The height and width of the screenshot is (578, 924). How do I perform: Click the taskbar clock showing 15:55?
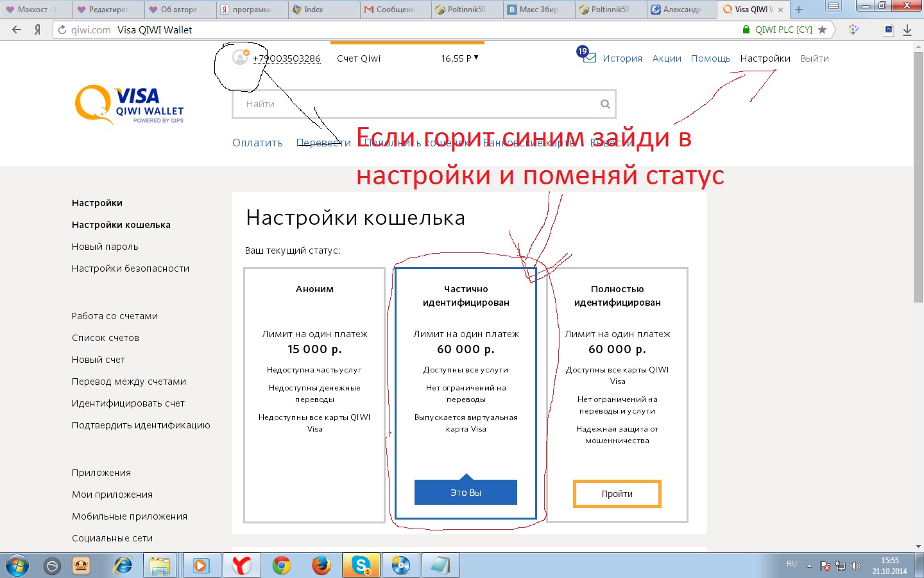point(889,566)
